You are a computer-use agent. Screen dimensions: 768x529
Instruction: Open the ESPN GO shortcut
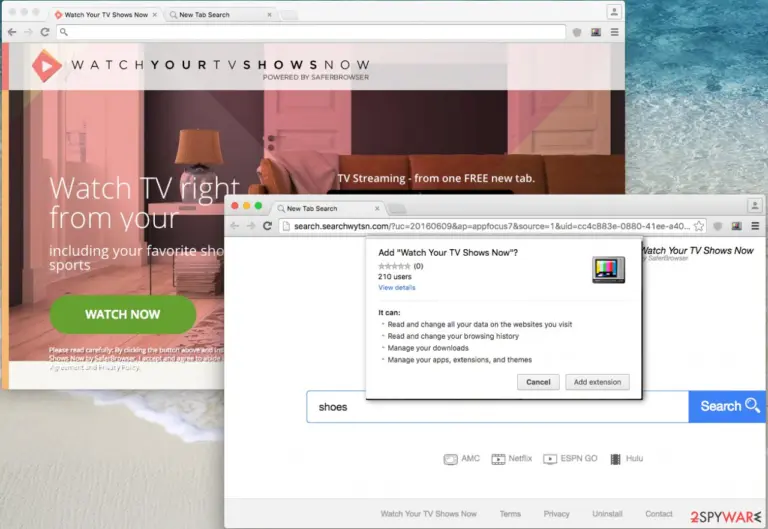tap(570, 458)
